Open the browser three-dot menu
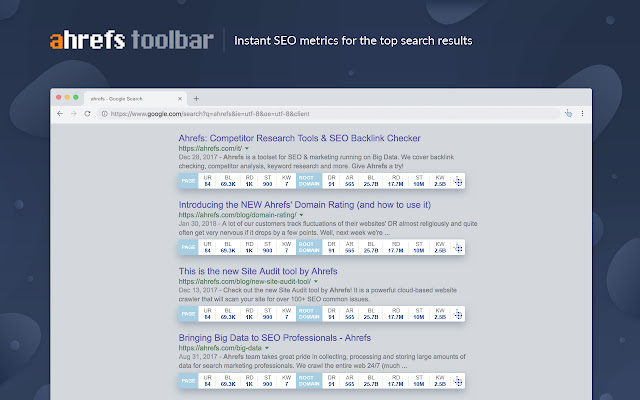 coord(582,113)
